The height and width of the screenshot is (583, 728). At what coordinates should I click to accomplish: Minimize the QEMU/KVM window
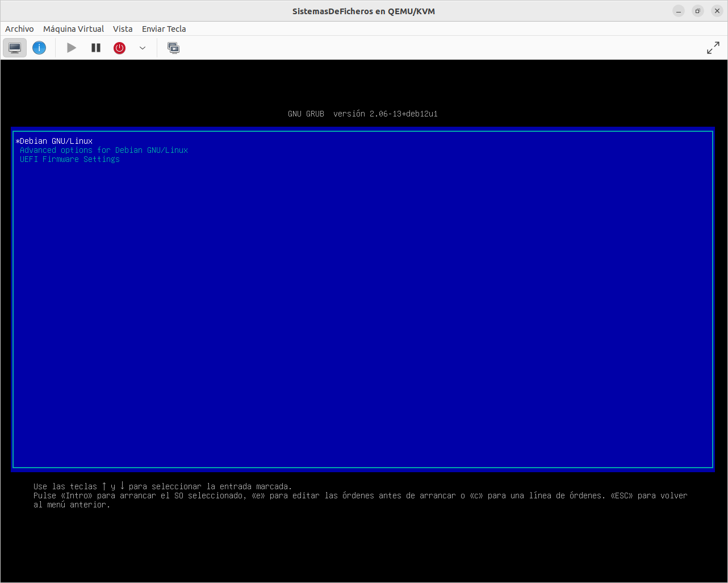tap(679, 11)
